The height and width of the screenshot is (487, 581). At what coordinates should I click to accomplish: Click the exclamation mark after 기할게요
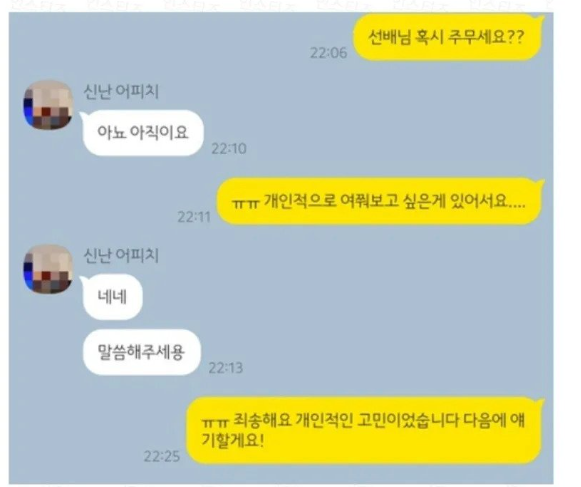click(x=261, y=441)
